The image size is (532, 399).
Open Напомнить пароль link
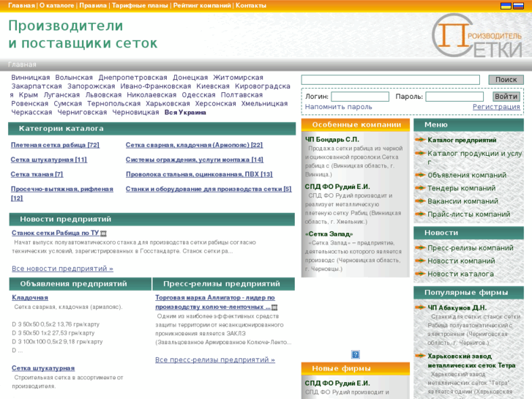(338, 107)
